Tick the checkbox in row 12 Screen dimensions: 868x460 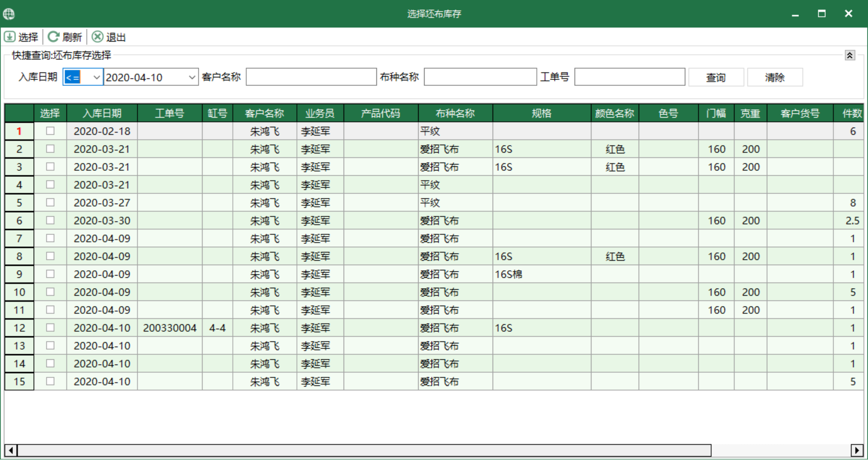pos(50,328)
